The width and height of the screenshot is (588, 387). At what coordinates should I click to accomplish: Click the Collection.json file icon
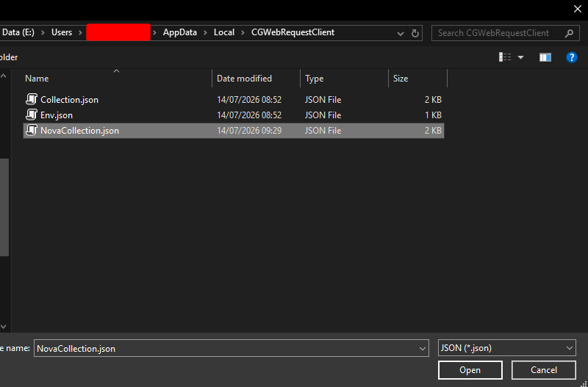click(x=32, y=99)
